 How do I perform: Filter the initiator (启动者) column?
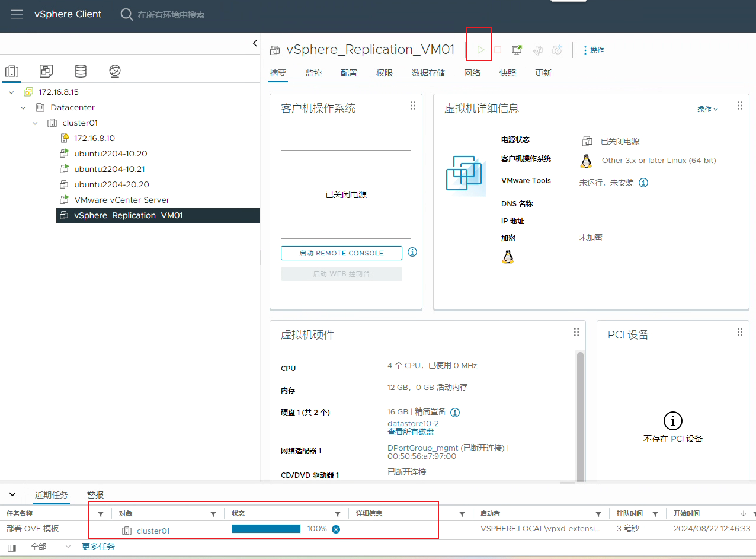tap(599, 514)
